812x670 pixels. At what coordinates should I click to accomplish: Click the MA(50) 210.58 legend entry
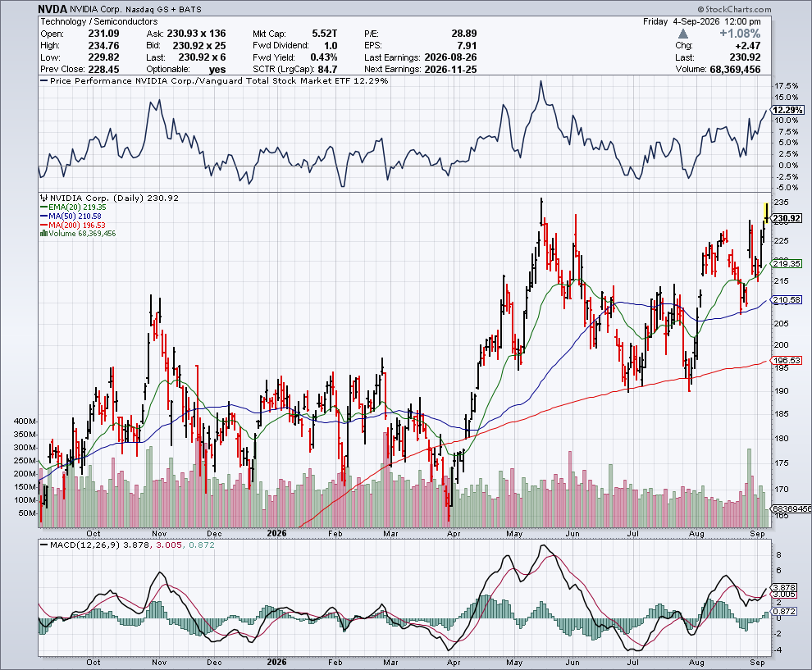tap(71, 216)
